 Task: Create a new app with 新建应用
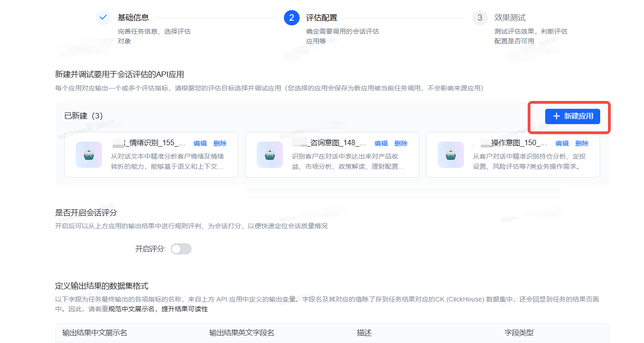572,116
